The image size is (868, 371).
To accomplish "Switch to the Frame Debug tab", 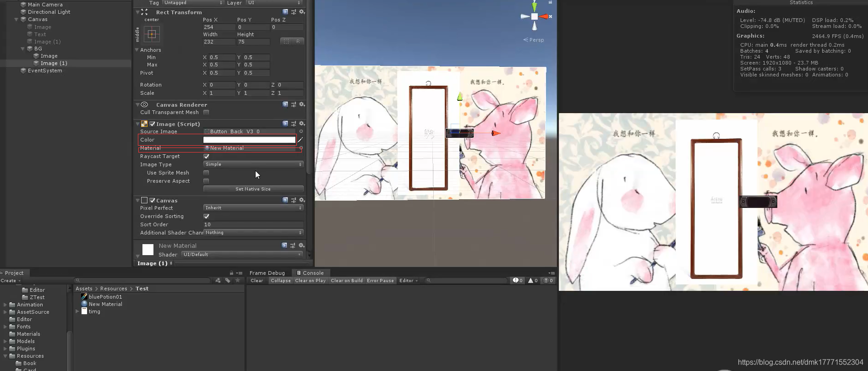I will [x=267, y=273].
